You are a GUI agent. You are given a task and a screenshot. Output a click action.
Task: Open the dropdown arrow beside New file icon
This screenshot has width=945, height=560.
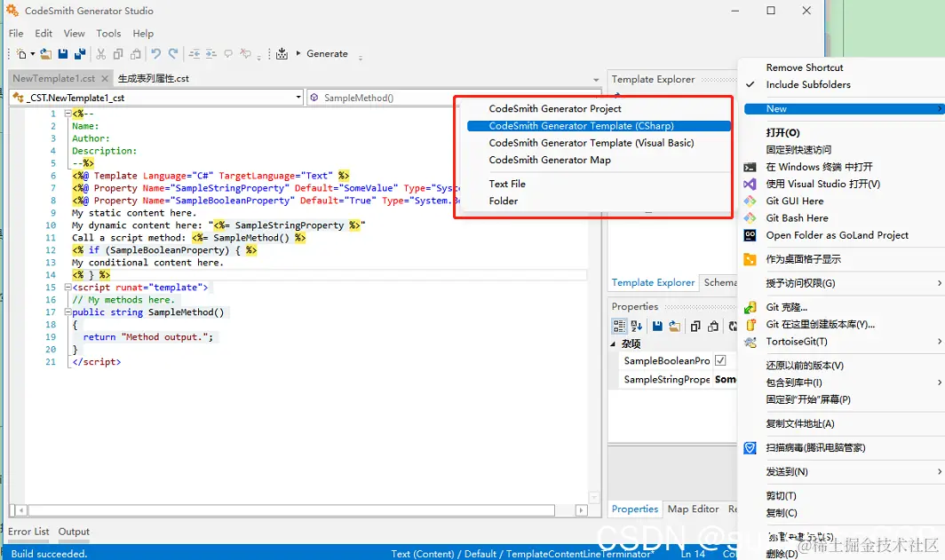point(33,54)
